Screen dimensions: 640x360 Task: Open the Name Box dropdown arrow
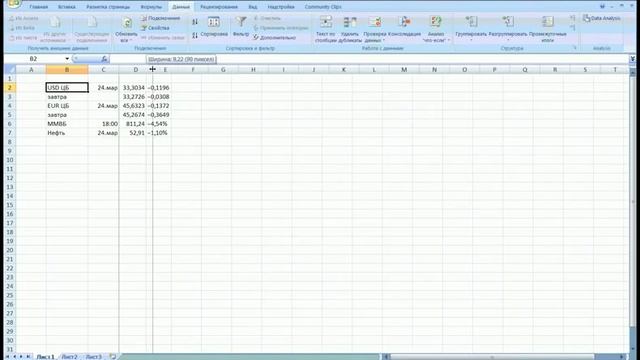click(x=67, y=59)
